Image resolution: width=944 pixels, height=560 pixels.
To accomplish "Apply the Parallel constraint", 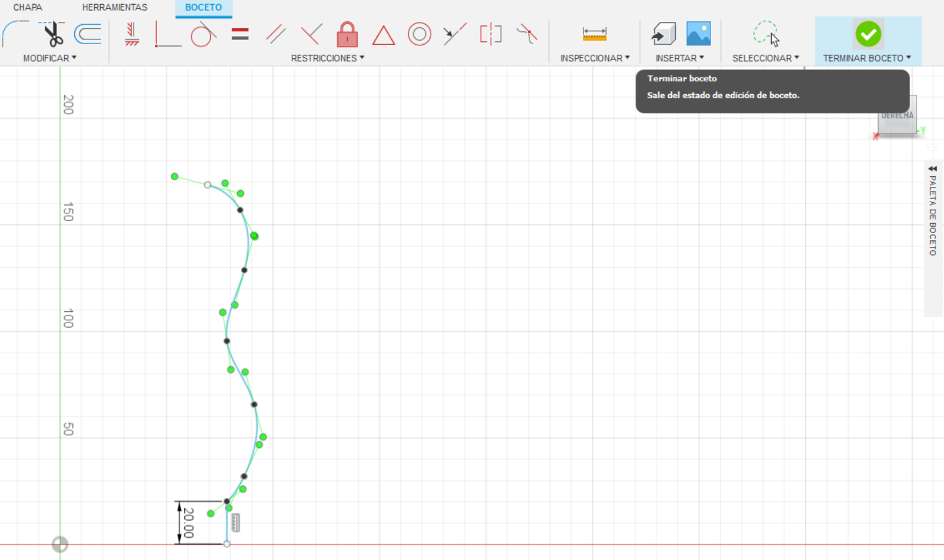I will [x=276, y=33].
